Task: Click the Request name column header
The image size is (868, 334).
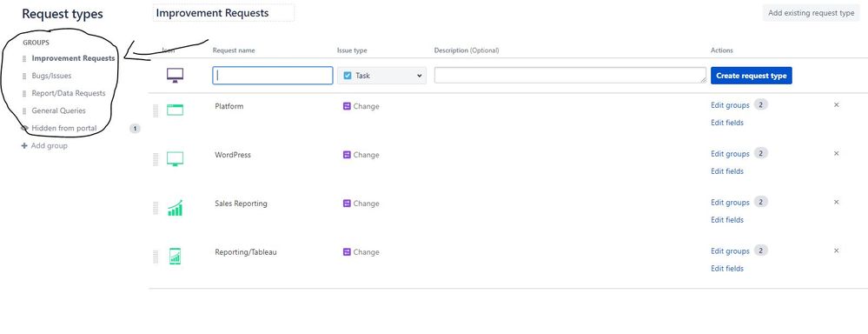Action: pos(234,50)
